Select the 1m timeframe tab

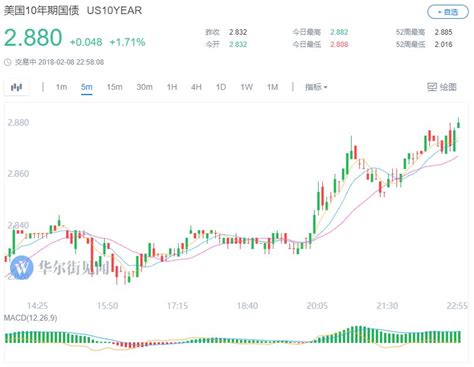[x=61, y=87]
